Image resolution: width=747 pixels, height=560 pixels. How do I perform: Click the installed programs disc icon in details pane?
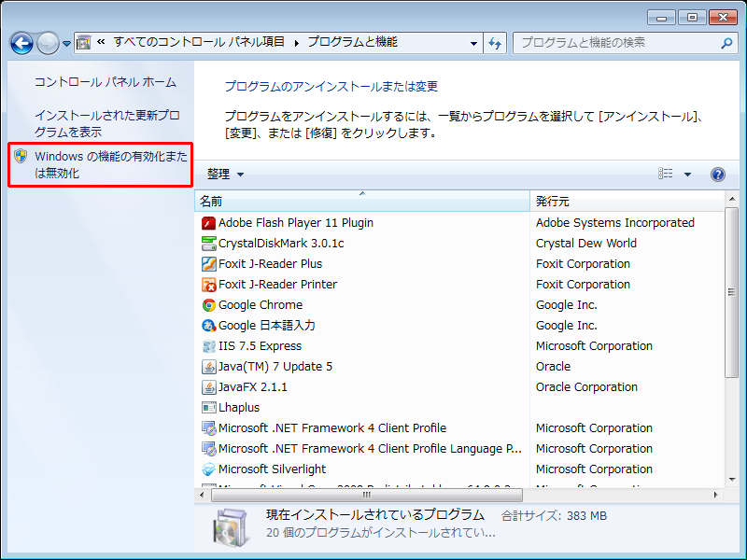pyautogui.click(x=231, y=527)
